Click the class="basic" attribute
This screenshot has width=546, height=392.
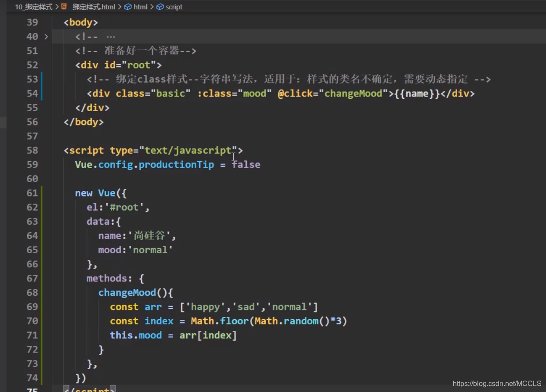tap(153, 94)
